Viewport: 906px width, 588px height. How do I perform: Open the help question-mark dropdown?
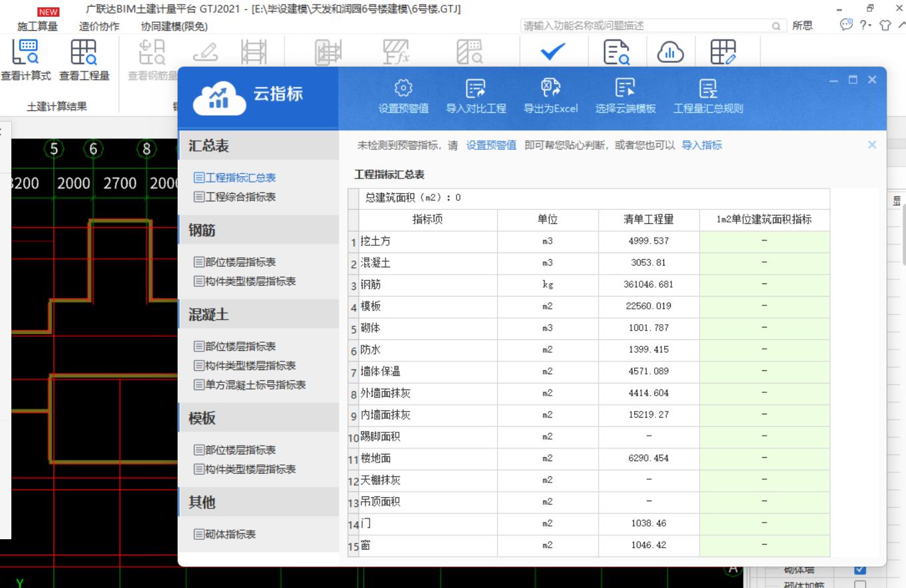tap(865, 25)
